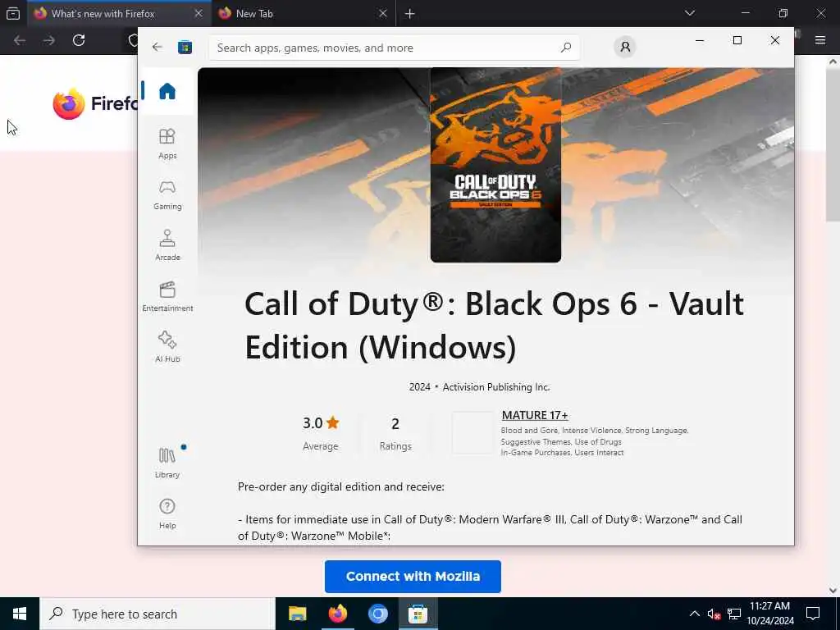Viewport: 840px width, 630px height.
Task: Click the Call of Duty Black Ops 6 cover art
Action: coord(495,165)
